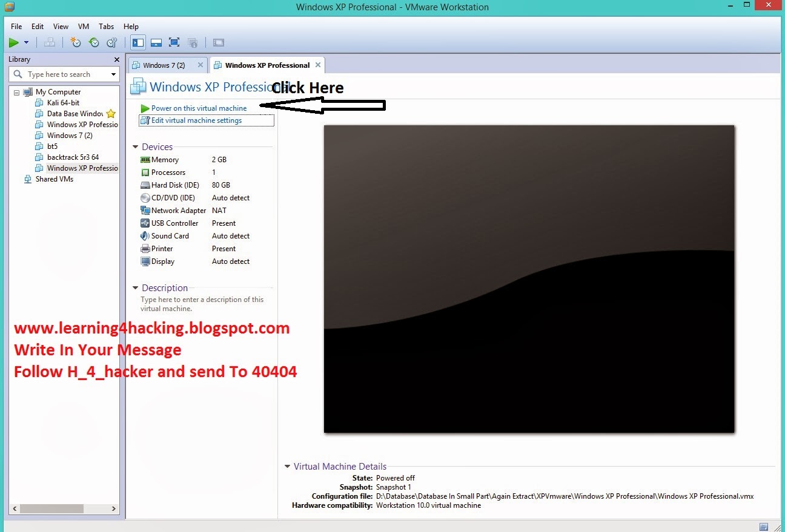The width and height of the screenshot is (785, 532).
Task: Toggle the thumbnail bar toolbar button
Action: click(x=156, y=42)
